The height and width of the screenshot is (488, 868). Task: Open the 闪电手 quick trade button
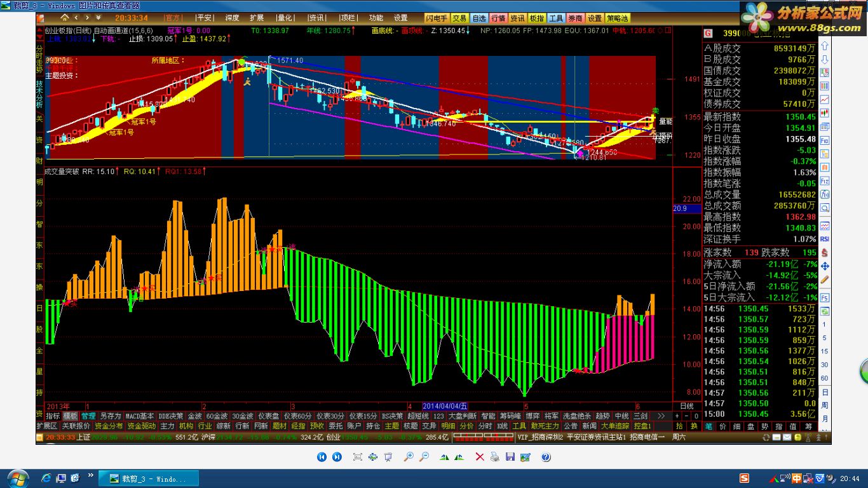pyautogui.click(x=437, y=18)
